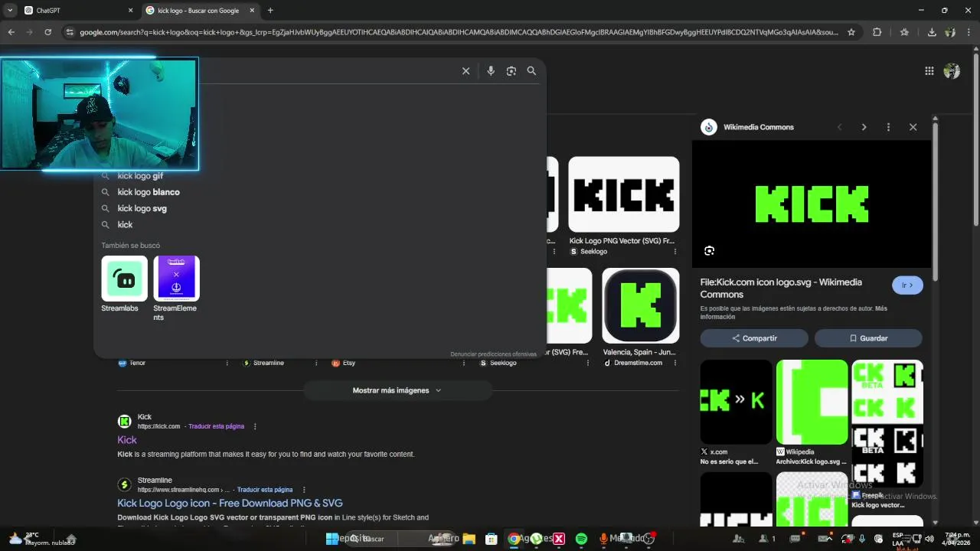The image size is (980, 551).
Task: Open Google Lens image search in search bar
Action: (511, 70)
